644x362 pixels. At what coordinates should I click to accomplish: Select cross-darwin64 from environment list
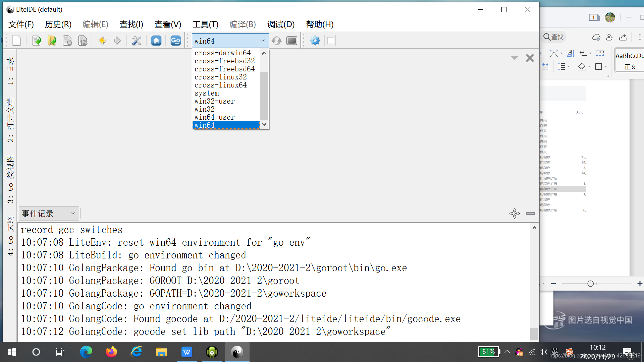pos(226,53)
